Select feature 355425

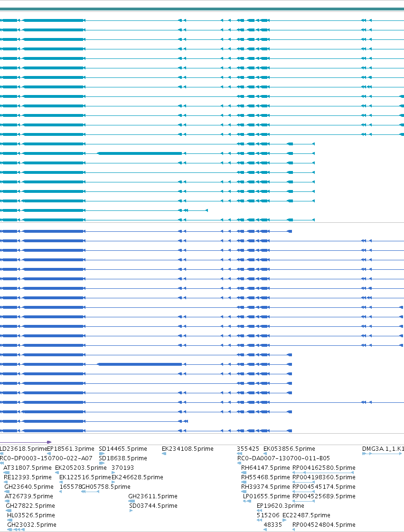click(248, 448)
